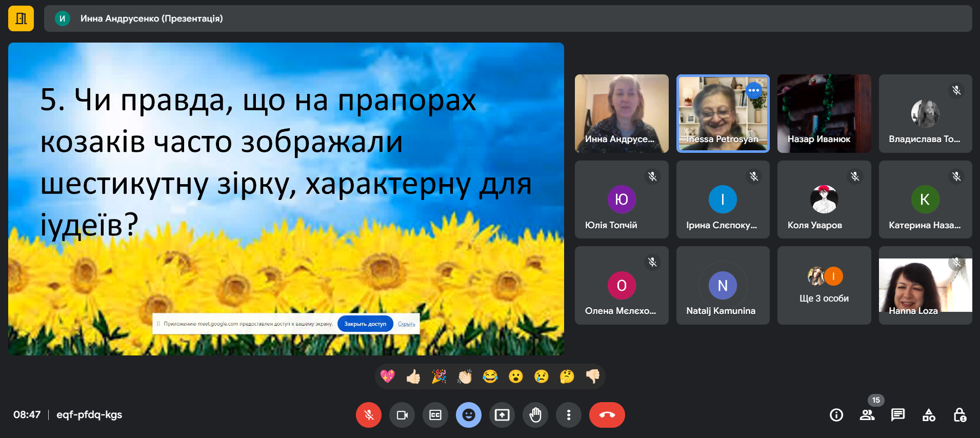Send the thumbs down reaction

[593, 376]
